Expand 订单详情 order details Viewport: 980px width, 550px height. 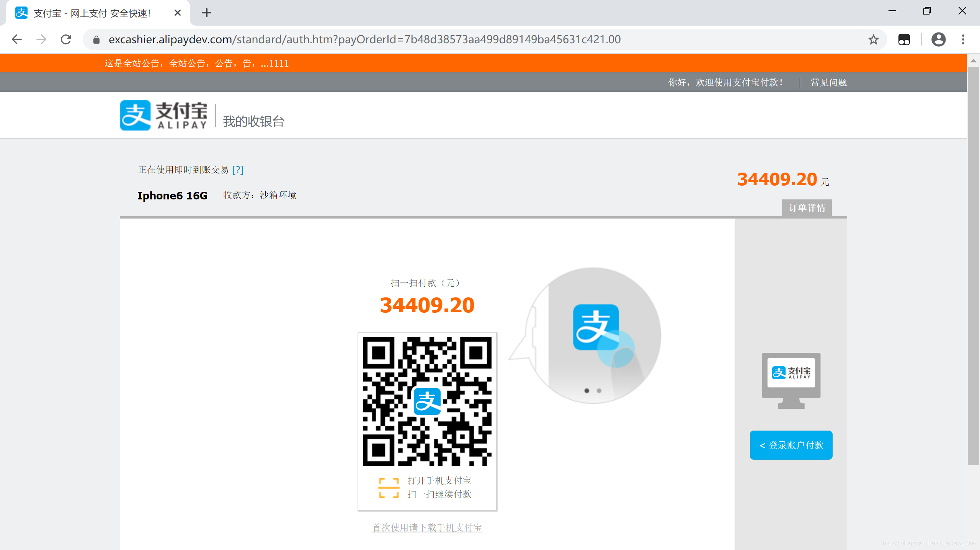click(x=807, y=208)
